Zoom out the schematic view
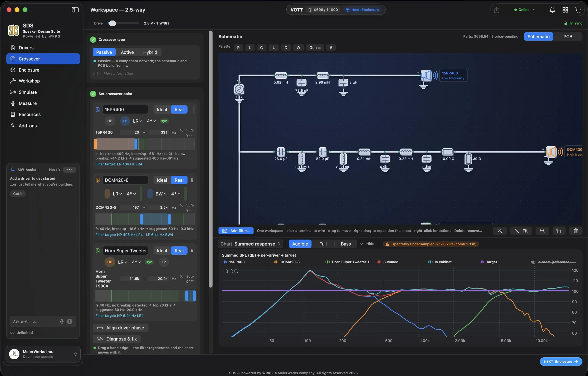The width and height of the screenshot is (588, 376). [x=500, y=231]
